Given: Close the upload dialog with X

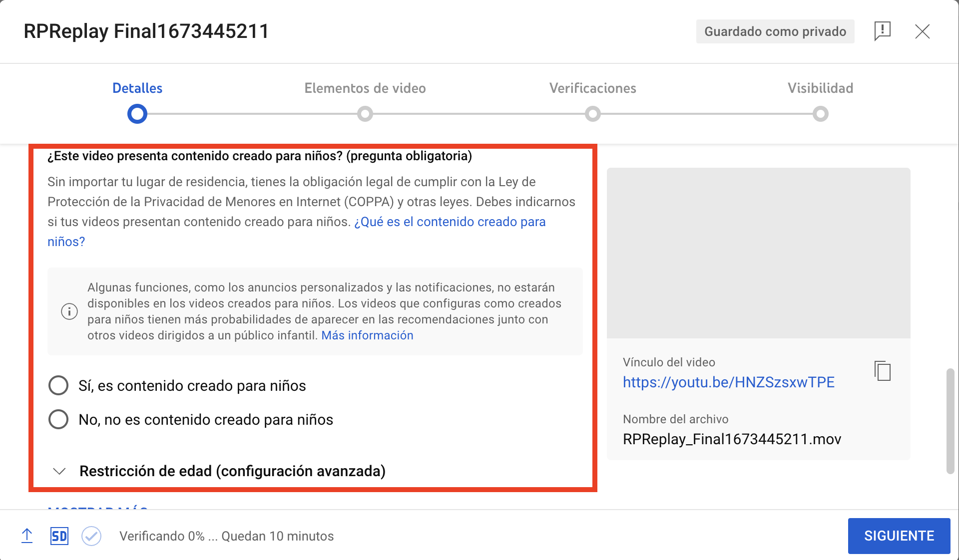Looking at the screenshot, I should tap(922, 31).
